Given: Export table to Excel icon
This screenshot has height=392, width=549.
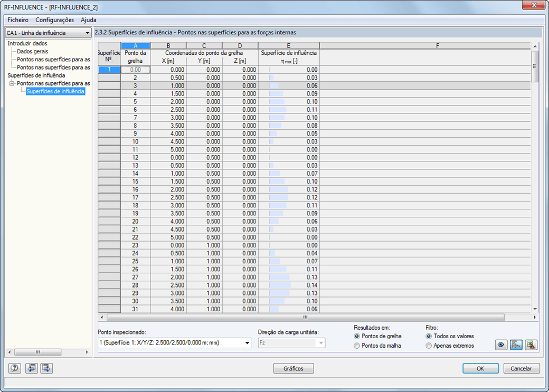Looking at the screenshot, I should pos(531,345).
